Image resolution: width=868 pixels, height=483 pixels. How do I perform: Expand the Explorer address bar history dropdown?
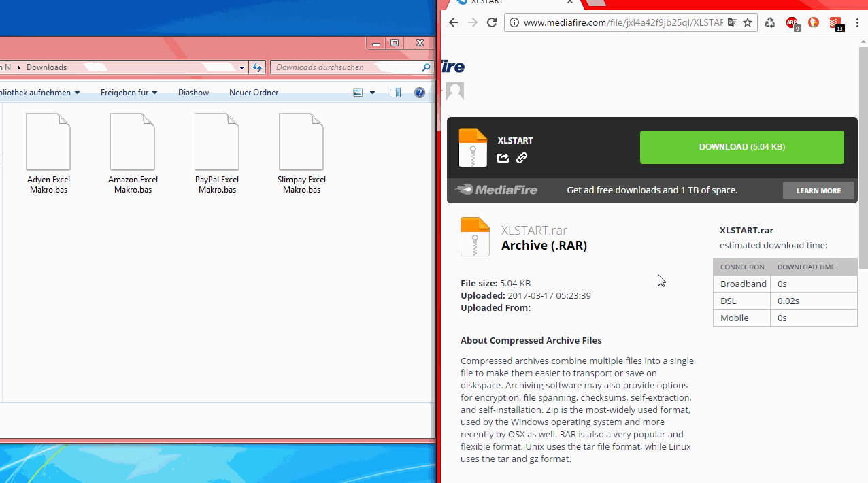241,67
